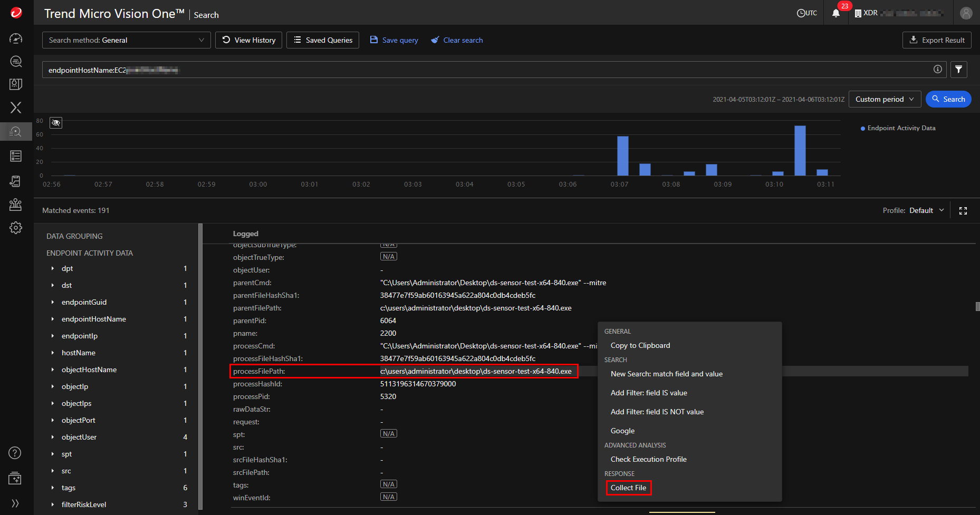The height and width of the screenshot is (515, 980).
Task: Click the filter funnel icon
Action: tap(958, 70)
